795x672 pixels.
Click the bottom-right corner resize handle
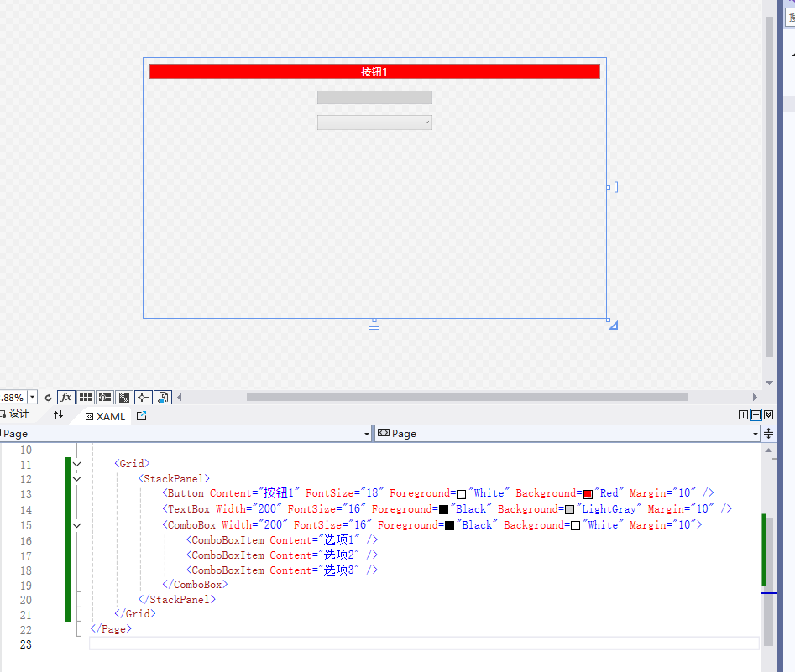[x=609, y=320]
